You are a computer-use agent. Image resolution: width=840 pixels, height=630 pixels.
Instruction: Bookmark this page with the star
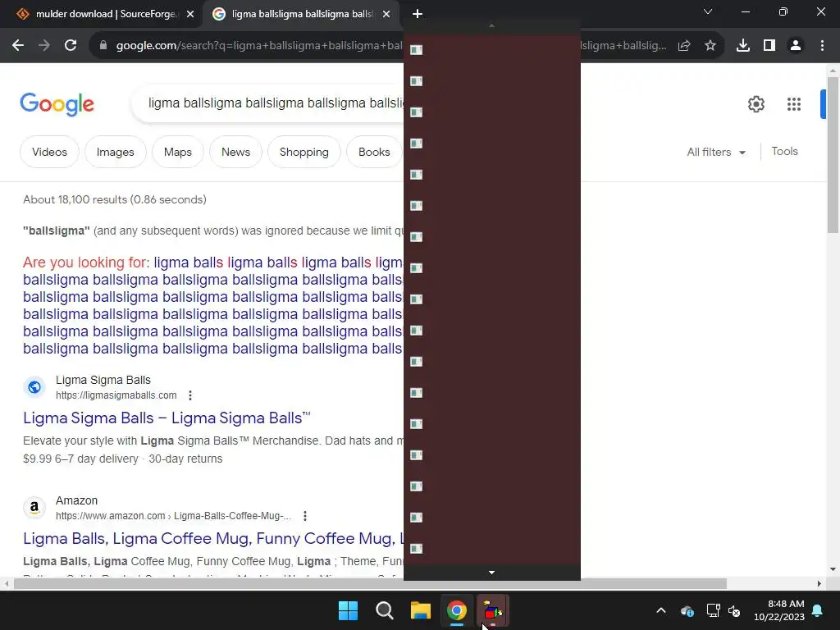[x=710, y=46]
